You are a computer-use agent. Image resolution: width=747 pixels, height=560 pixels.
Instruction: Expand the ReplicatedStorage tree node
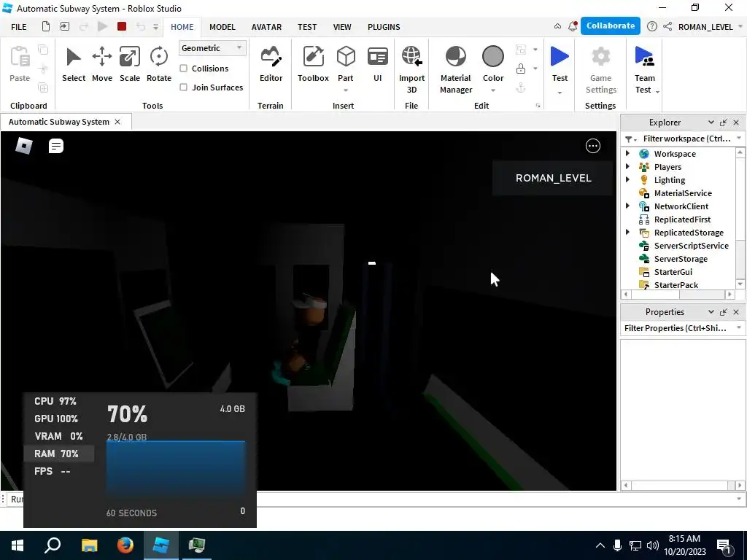click(628, 232)
